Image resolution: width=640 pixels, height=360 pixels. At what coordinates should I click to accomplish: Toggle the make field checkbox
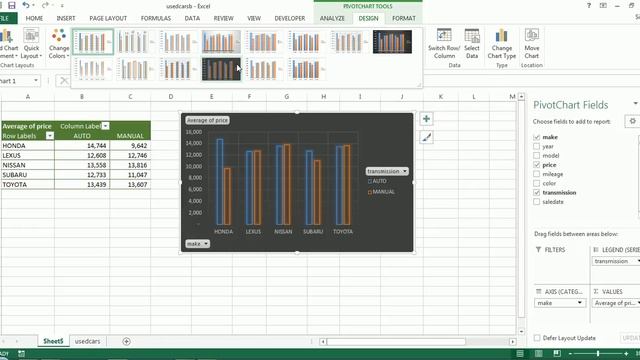[x=536, y=137]
